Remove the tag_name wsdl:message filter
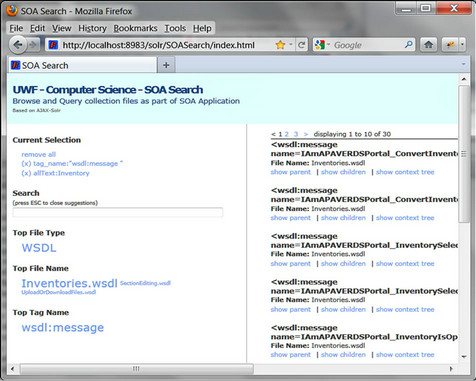 [72, 164]
